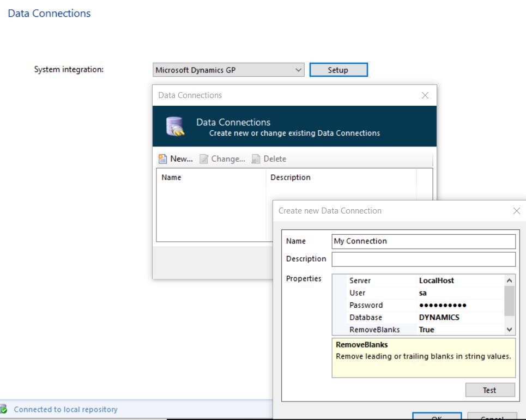Click the New data connection icon
The width and height of the screenshot is (526, 420).
click(162, 159)
